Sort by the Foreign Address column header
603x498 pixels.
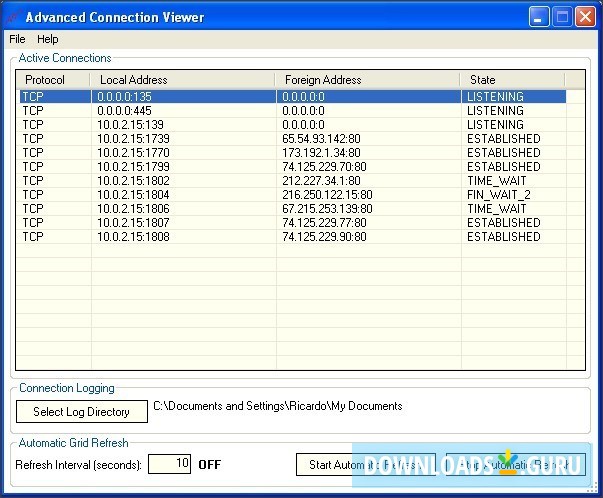pos(368,79)
